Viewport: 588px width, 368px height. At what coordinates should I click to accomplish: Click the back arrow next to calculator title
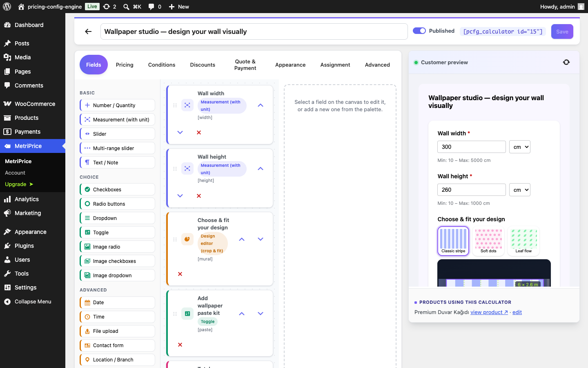(88, 31)
